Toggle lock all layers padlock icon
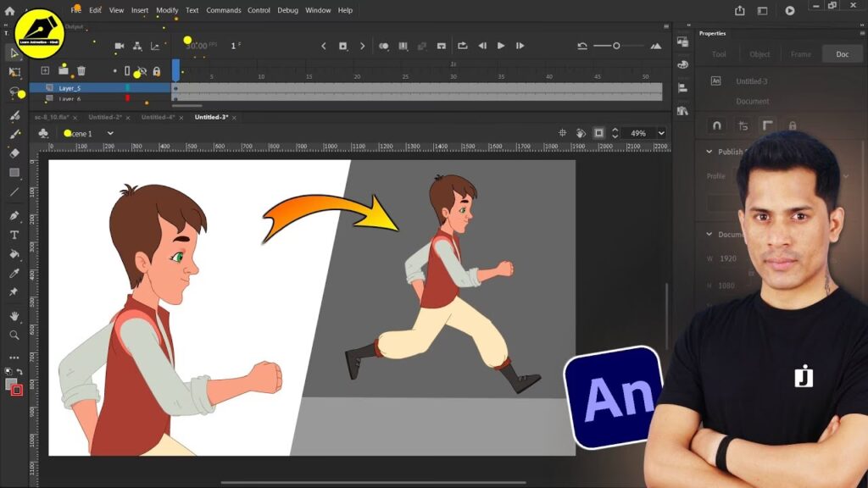The width and height of the screenshot is (868, 488). point(156,71)
